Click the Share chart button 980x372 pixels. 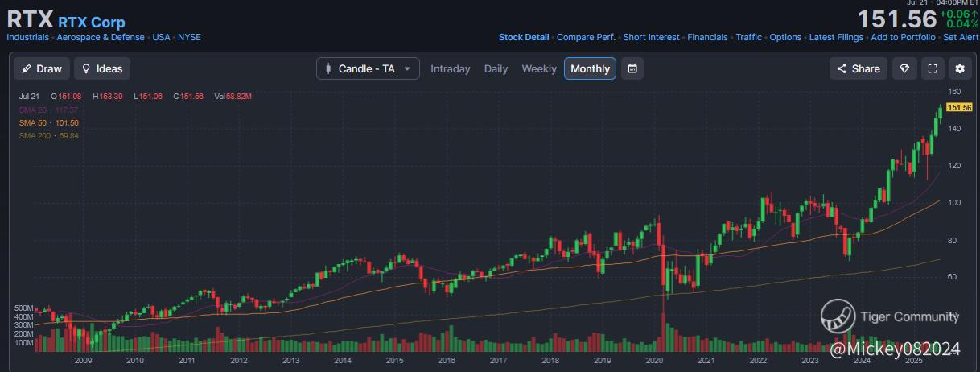859,68
